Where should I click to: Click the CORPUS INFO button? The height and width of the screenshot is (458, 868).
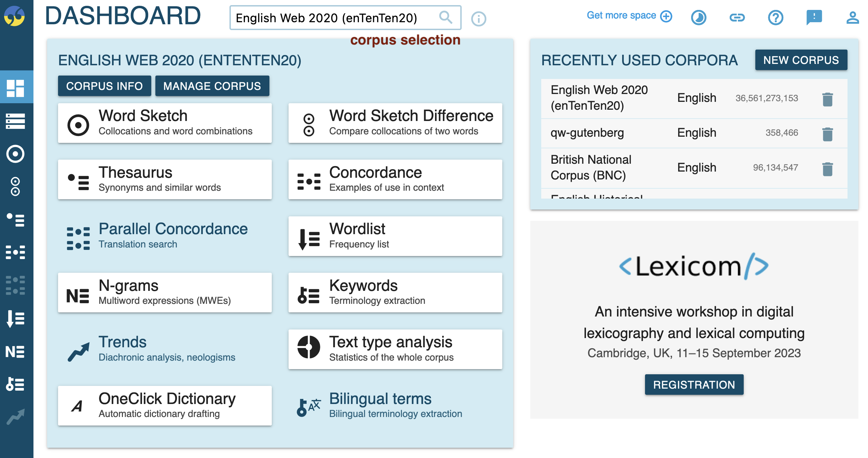[x=104, y=86]
